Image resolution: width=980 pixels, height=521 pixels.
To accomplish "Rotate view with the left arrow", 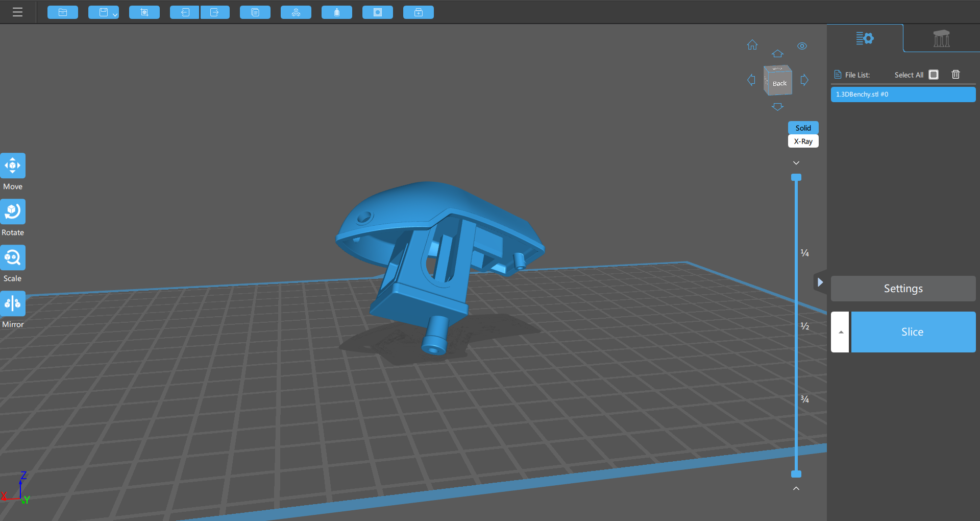I will [751, 80].
